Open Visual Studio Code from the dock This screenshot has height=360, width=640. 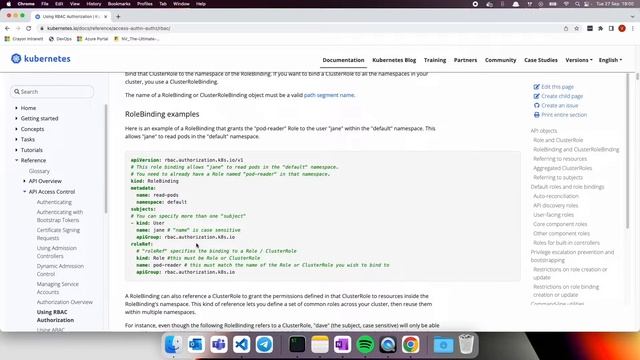point(242,344)
